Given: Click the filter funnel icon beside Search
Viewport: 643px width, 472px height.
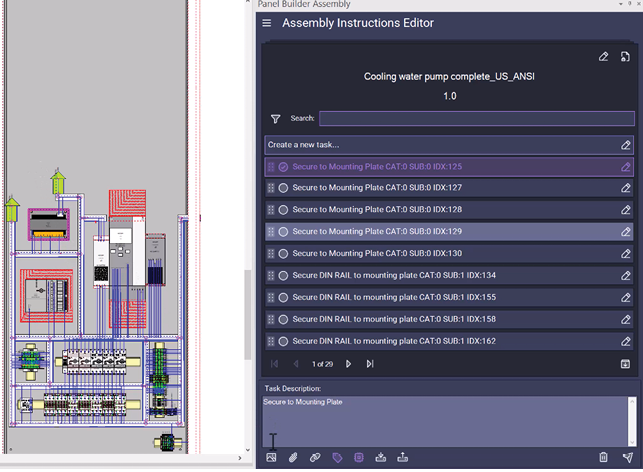Looking at the screenshot, I should click(275, 118).
